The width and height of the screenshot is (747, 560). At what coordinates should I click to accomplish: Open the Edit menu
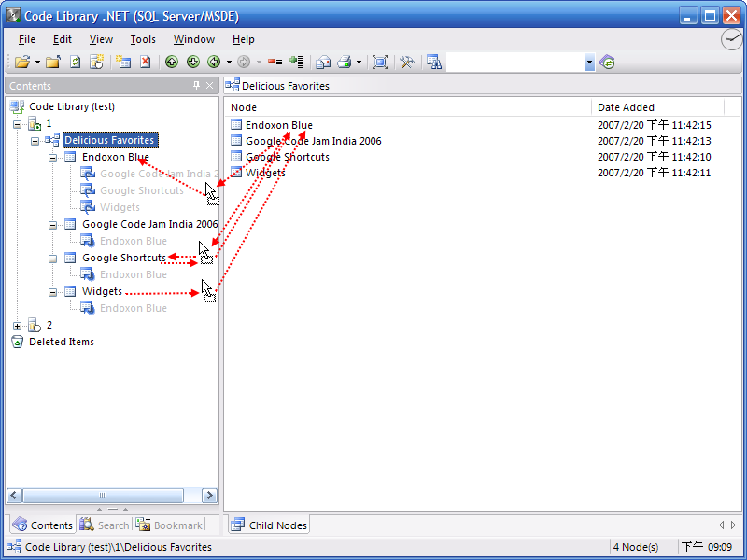point(63,39)
